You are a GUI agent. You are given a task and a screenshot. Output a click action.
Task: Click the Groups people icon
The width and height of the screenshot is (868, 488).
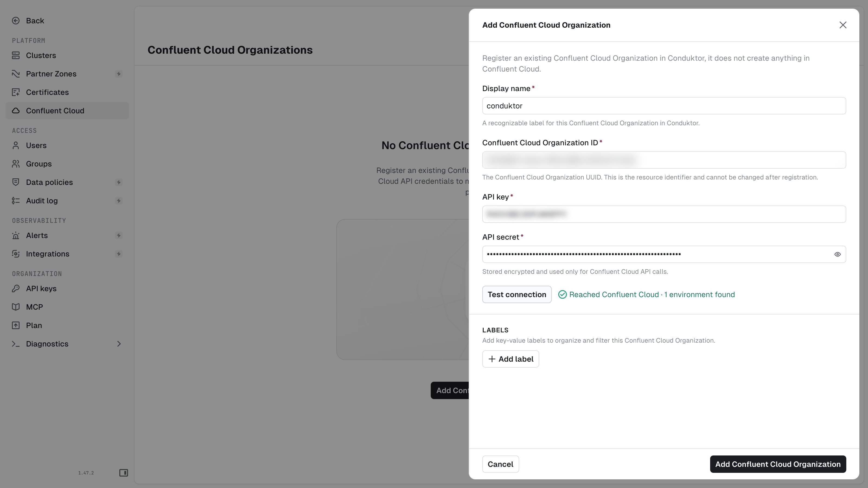pos(16,164)
